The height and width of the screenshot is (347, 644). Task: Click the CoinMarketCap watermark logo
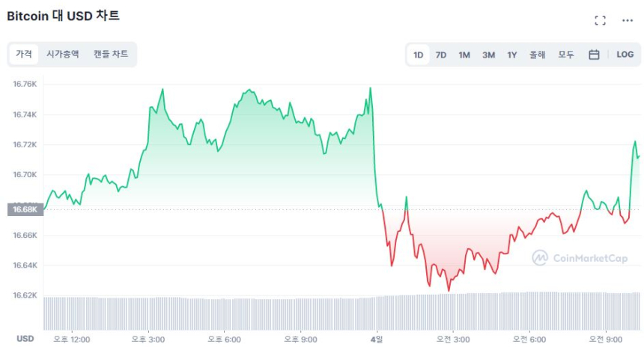pyautogui.click(x=580, y=258)
